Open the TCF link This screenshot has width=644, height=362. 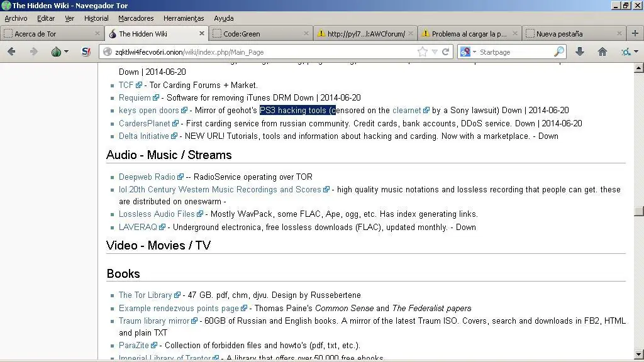point(126,85)
